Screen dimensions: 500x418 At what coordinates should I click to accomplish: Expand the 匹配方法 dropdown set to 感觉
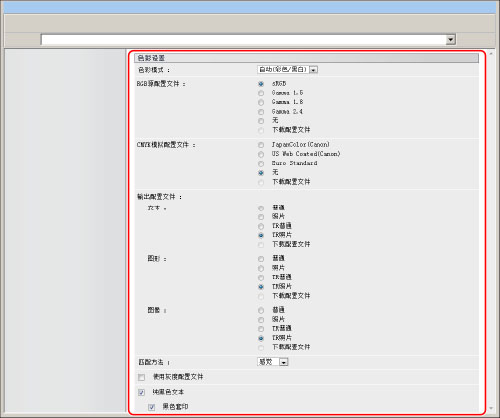pyautogui.click(x=273, y=362)
